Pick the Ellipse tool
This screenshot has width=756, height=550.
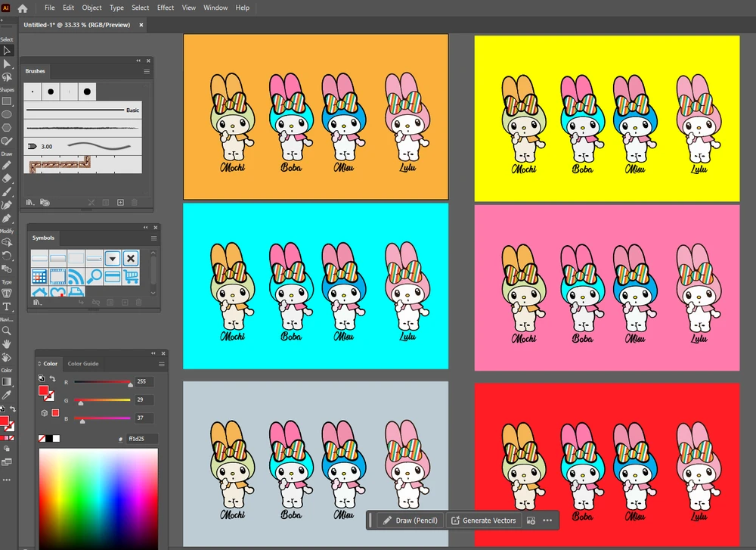(7, 114)
